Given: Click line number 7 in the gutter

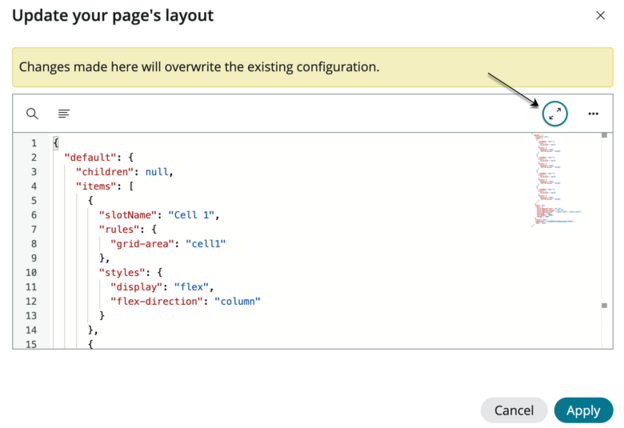Looking at the screenshot, I should click(x=34, y=229).
